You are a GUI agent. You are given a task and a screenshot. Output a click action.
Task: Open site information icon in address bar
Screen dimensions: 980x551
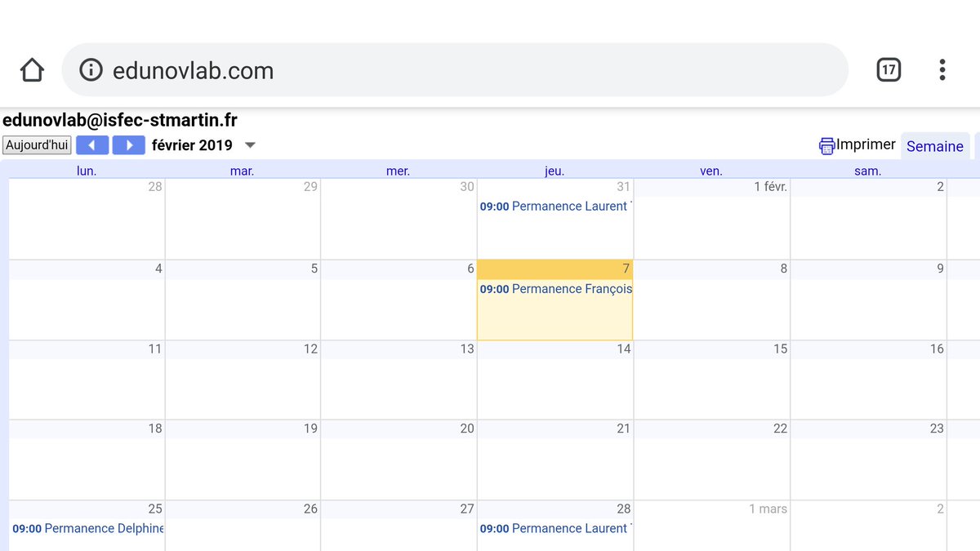tap(91, 70)
